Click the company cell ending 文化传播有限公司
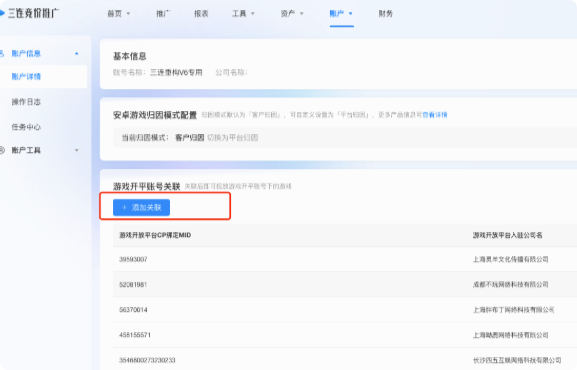 tap(510, 260)
